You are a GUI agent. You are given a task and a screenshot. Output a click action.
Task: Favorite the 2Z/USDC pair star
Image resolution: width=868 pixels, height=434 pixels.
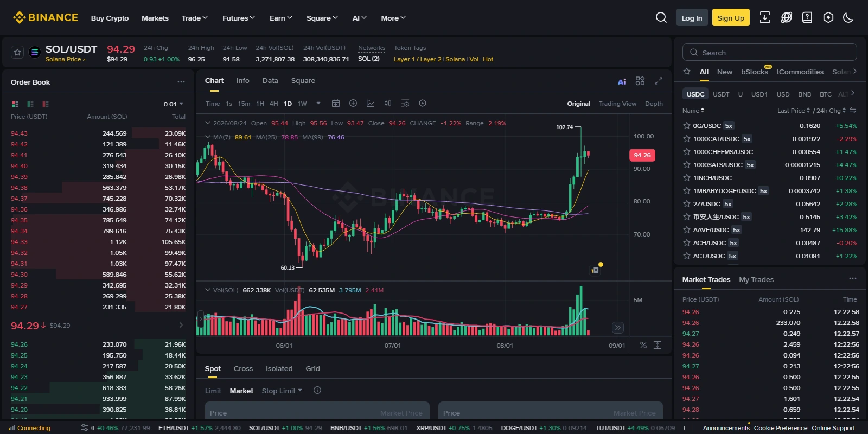pyautogui.click(x=686, y=204)
